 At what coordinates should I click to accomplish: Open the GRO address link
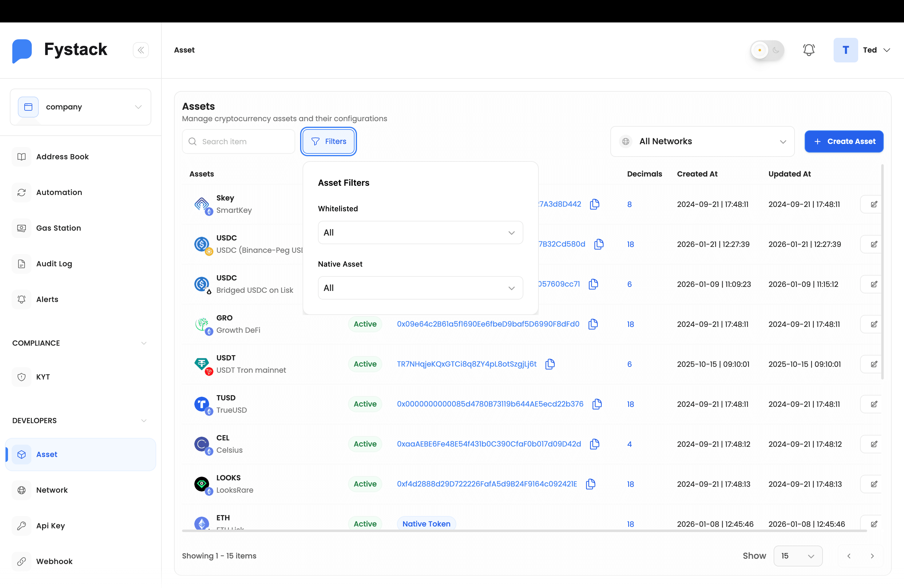pyautogui.click(x=488, y=324)
